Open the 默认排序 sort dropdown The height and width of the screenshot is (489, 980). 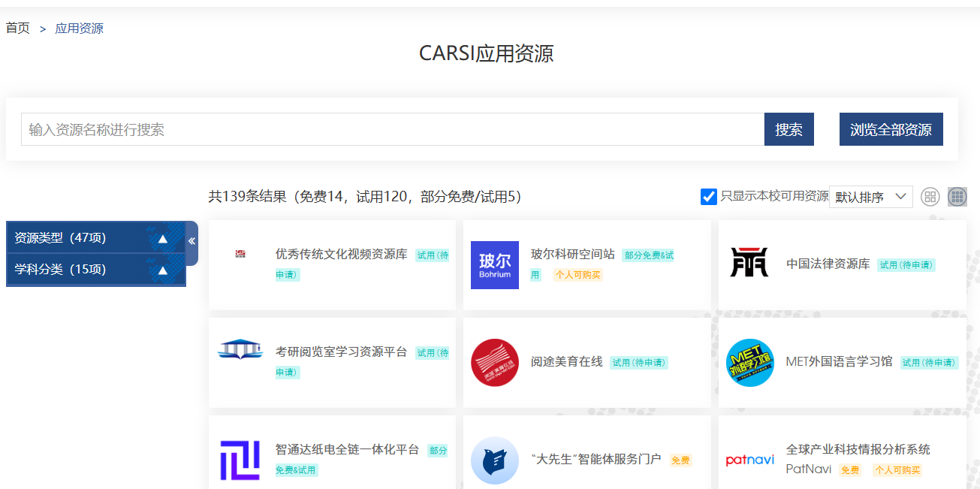[870, 197]
